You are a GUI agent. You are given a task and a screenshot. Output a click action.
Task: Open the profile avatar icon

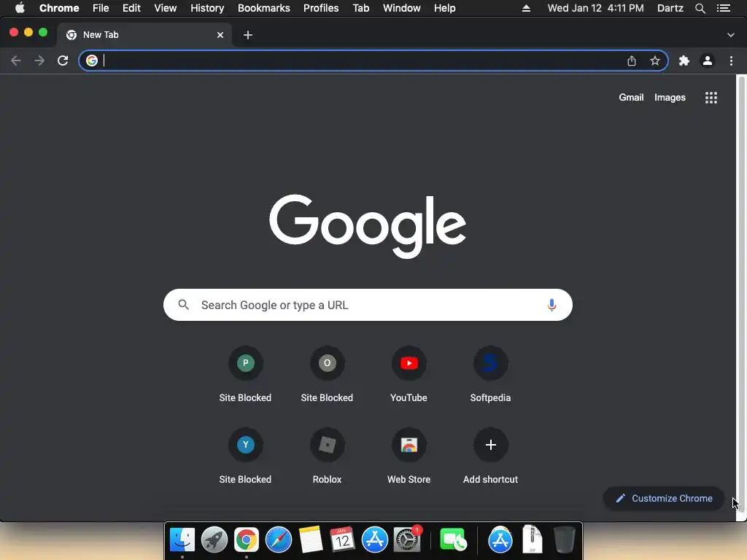[x=708, y=61]
